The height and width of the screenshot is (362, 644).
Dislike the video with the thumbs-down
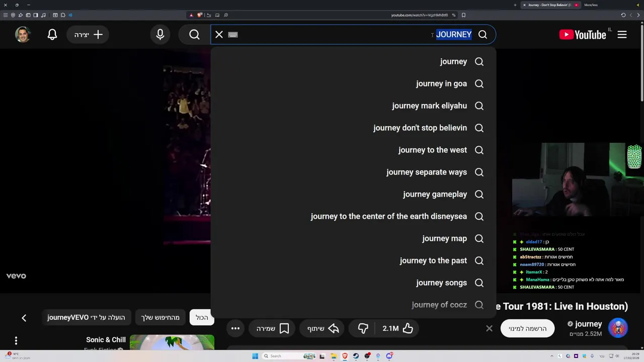click(x=363, y=328)
